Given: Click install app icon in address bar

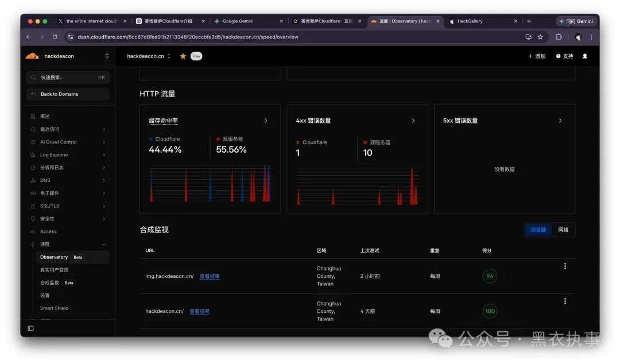Looking at the screenshot, I should coord(528,37).
